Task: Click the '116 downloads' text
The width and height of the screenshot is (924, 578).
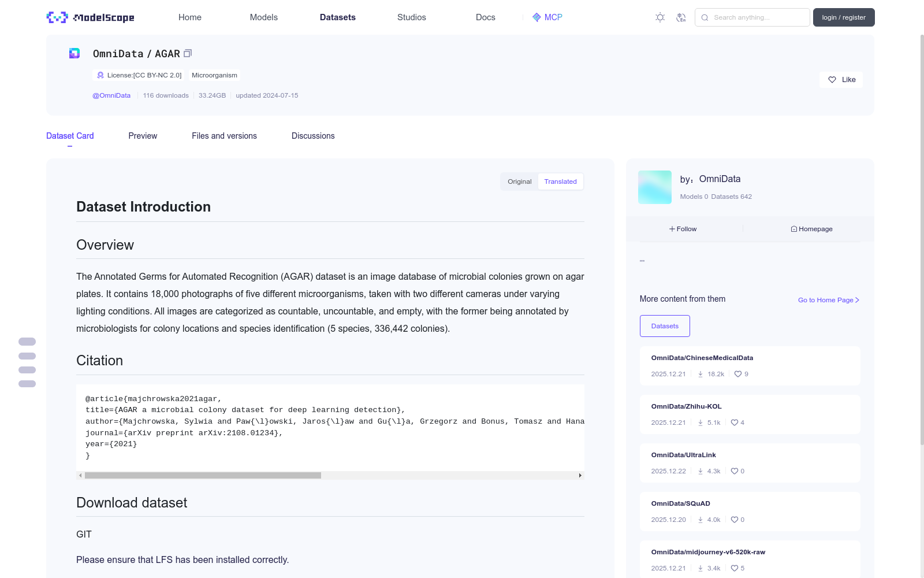Action: click(166, 95)
